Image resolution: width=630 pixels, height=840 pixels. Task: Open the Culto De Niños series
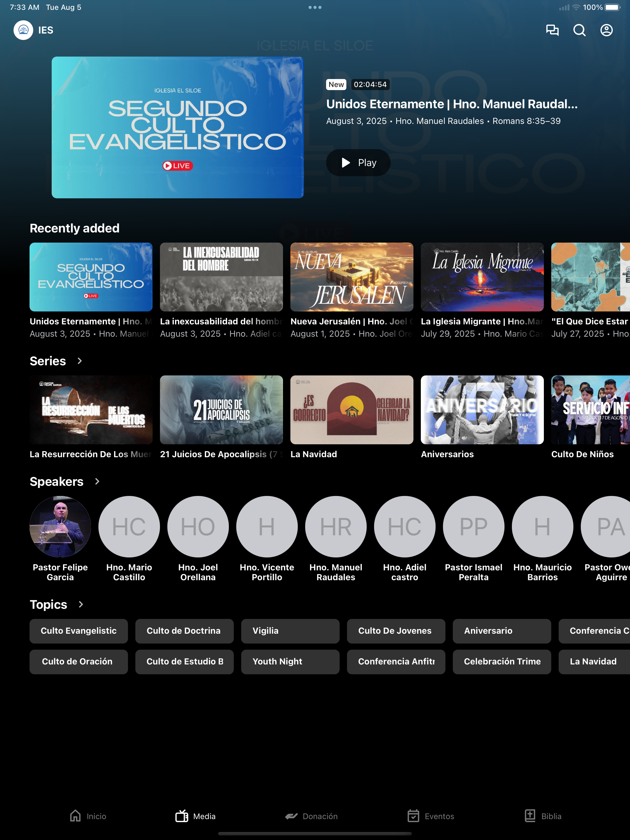(x=591, y=410)
